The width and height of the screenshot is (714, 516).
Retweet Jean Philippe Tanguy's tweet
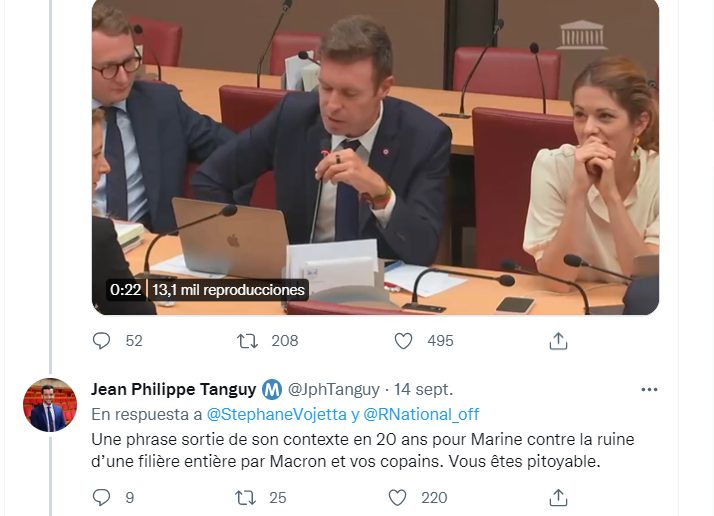coord(245,497)
